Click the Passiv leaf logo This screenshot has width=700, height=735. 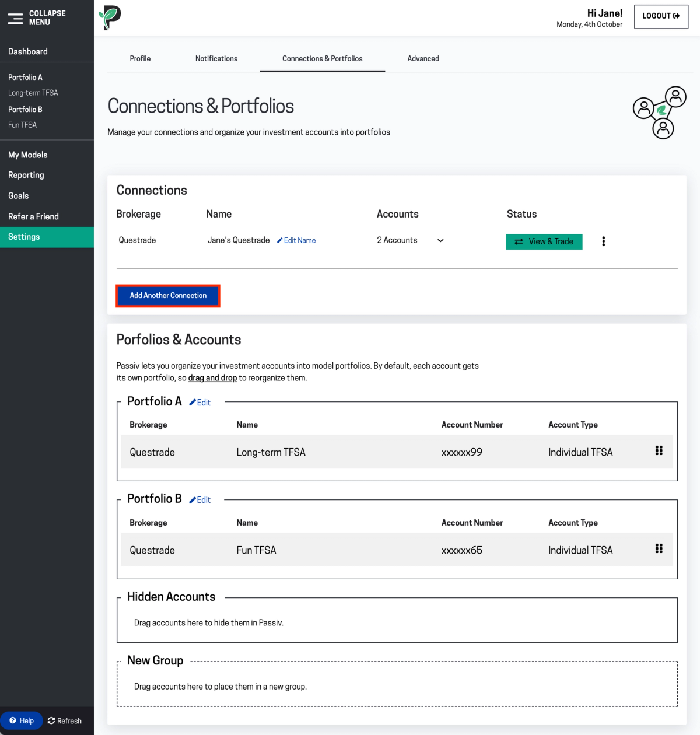[110, 17]
